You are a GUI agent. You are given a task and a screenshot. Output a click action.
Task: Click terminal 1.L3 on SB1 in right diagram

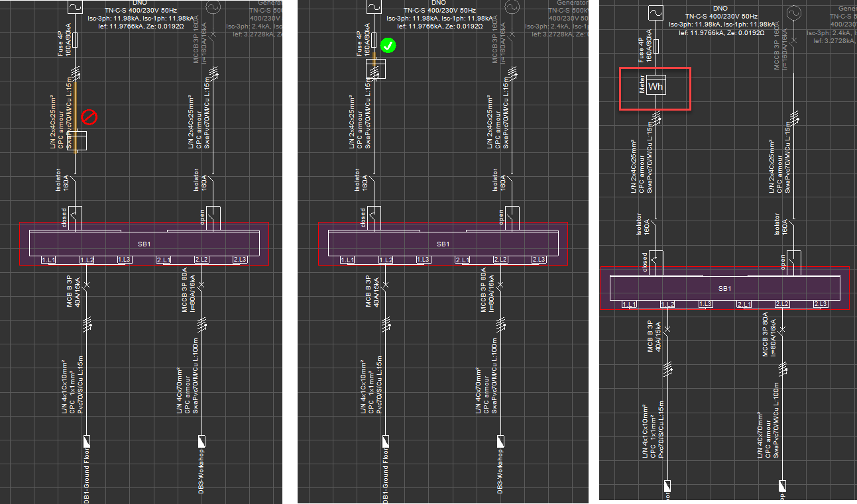707,304
